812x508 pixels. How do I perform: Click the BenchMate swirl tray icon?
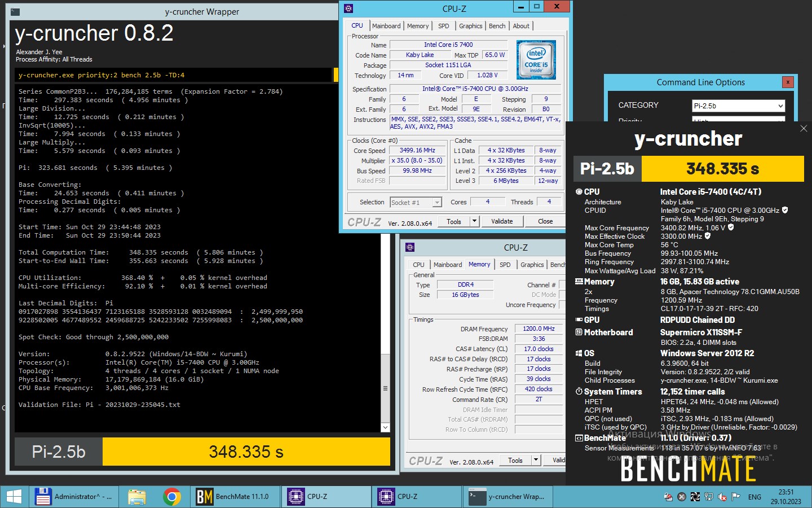click(695, 497)
